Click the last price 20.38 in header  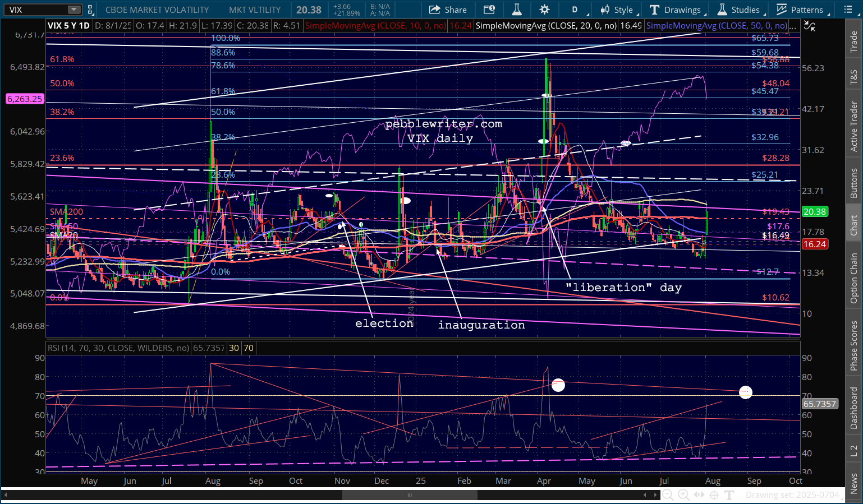point(309,10)
